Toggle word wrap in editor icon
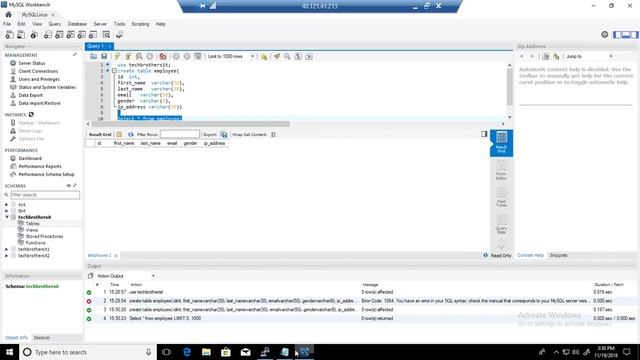The height and width of the screenshot is (360, 640). point(309,56)
